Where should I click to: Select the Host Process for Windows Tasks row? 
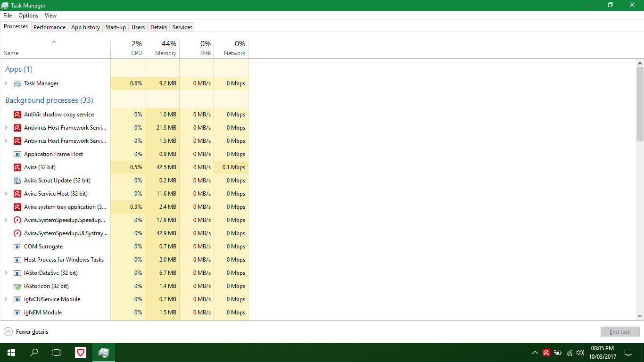click(x=64, y=260)
